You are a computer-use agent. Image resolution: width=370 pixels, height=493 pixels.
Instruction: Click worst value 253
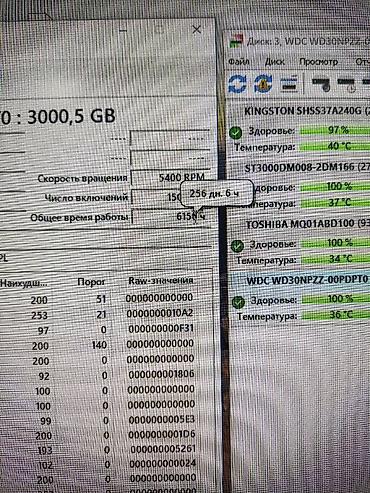[x=39, y=315]
